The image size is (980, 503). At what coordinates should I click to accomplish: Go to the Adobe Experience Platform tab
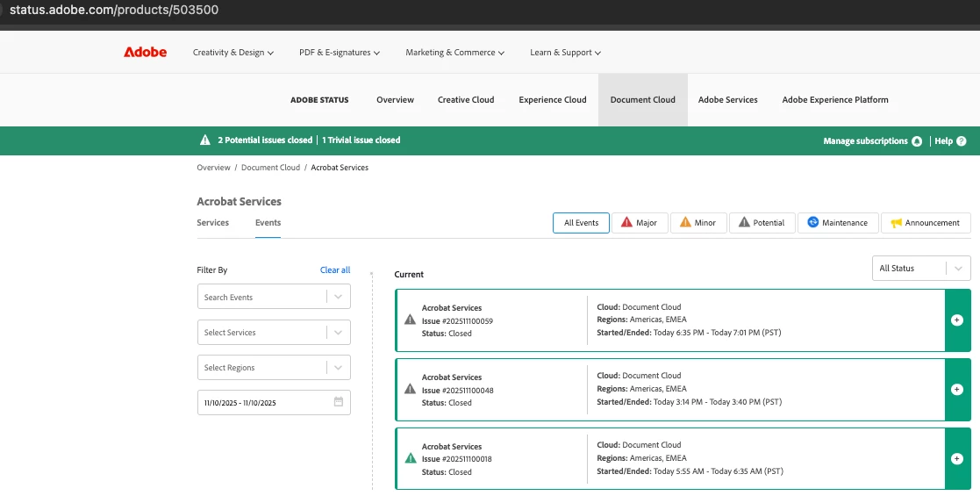click(835, 99)
